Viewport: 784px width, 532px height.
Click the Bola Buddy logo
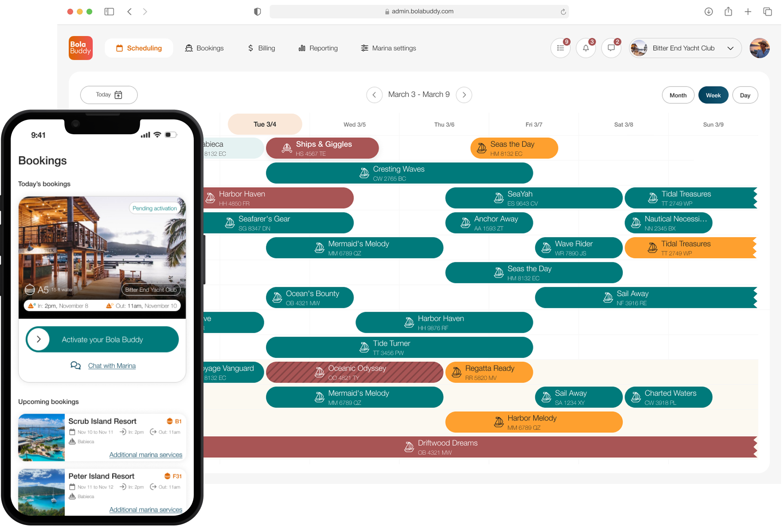[81, 48]
